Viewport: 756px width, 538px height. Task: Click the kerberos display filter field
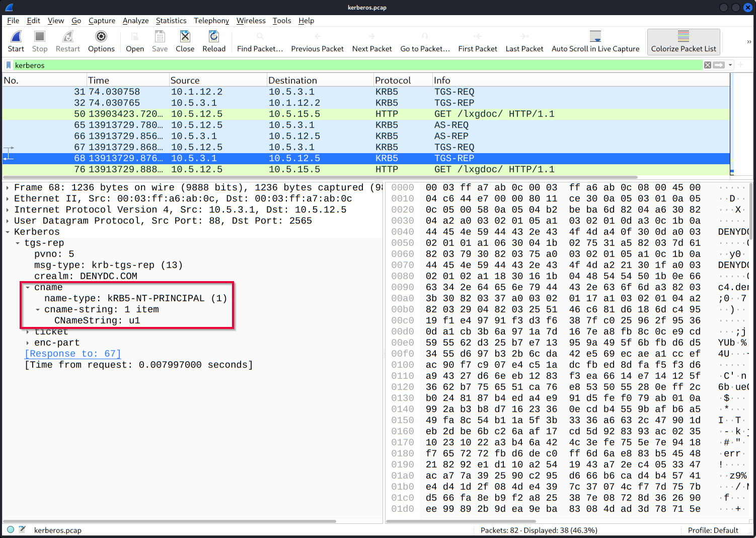(352, 65)
